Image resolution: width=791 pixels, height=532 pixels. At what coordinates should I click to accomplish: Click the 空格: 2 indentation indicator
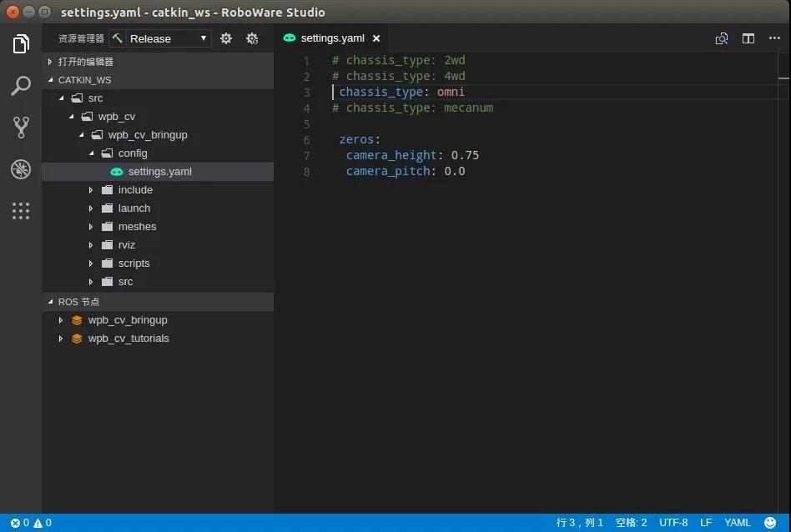631,523
